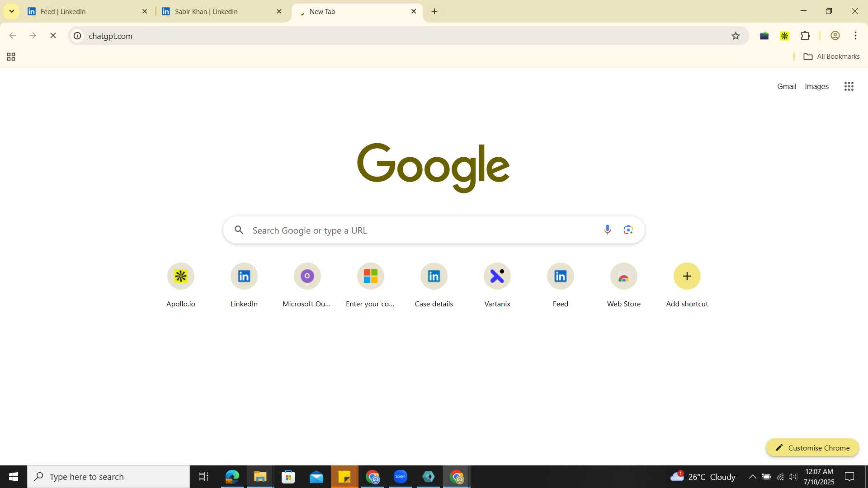Search by image with Google Lens icon
Screen dimensions: 868x488
[628, 230]
